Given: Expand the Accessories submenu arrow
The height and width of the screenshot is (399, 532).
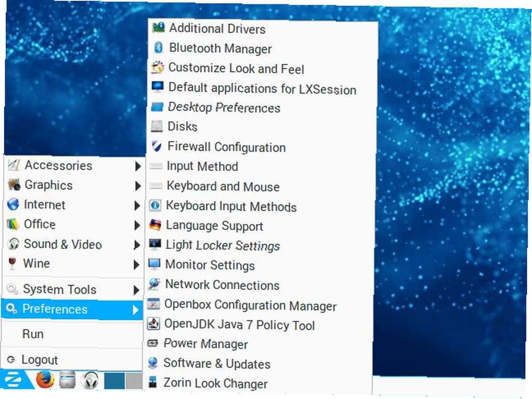Looking at the screenshot, I should tap(138, 166).
